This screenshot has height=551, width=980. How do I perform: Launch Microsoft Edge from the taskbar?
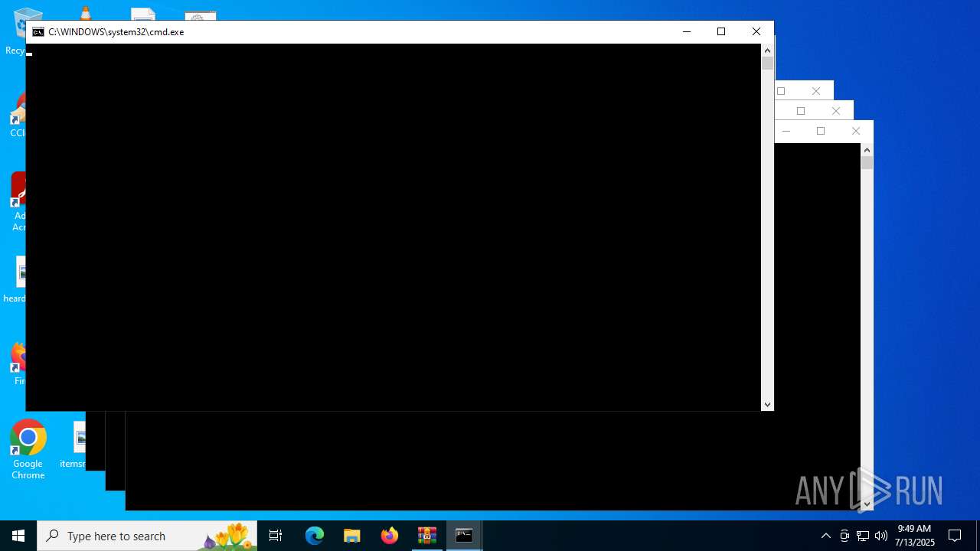315,536
